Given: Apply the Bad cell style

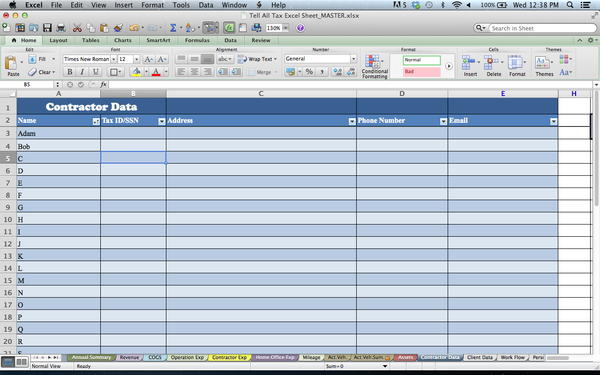Looking at the screenshot, I should click(421, 72).
